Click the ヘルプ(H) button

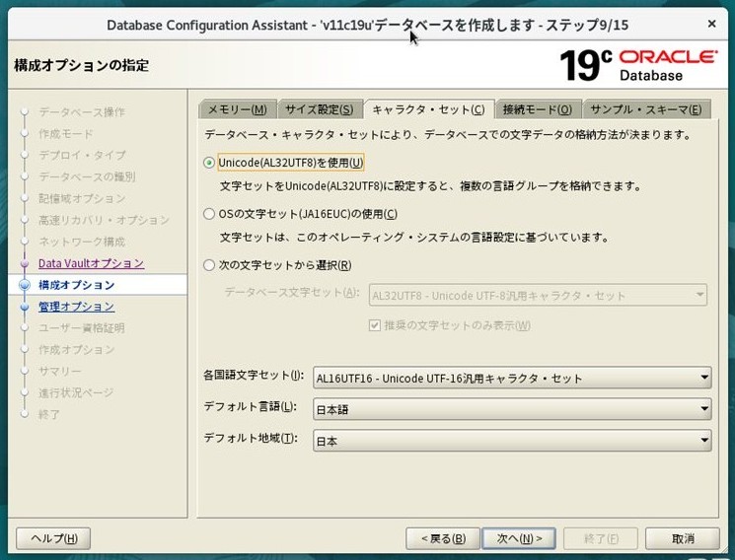pos(53,538)
